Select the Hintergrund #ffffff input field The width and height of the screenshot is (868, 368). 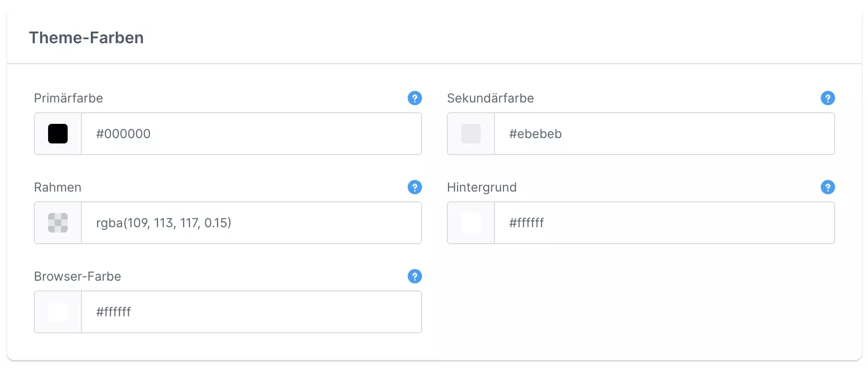point(664,223)
